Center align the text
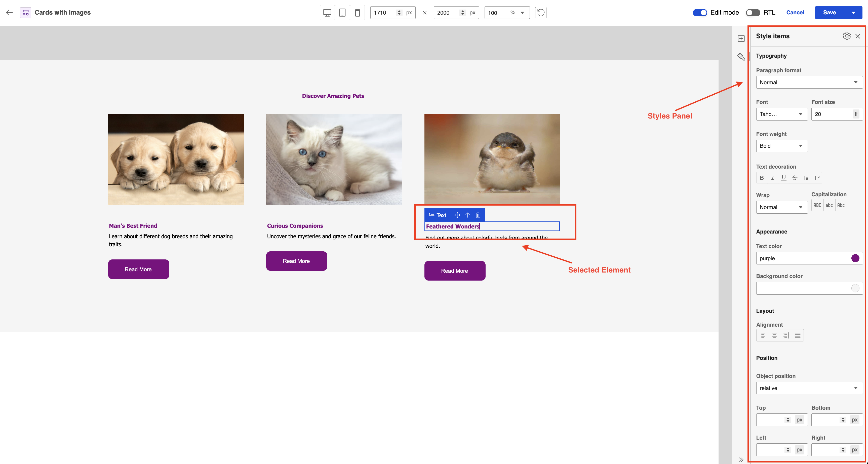 (774, 336)
